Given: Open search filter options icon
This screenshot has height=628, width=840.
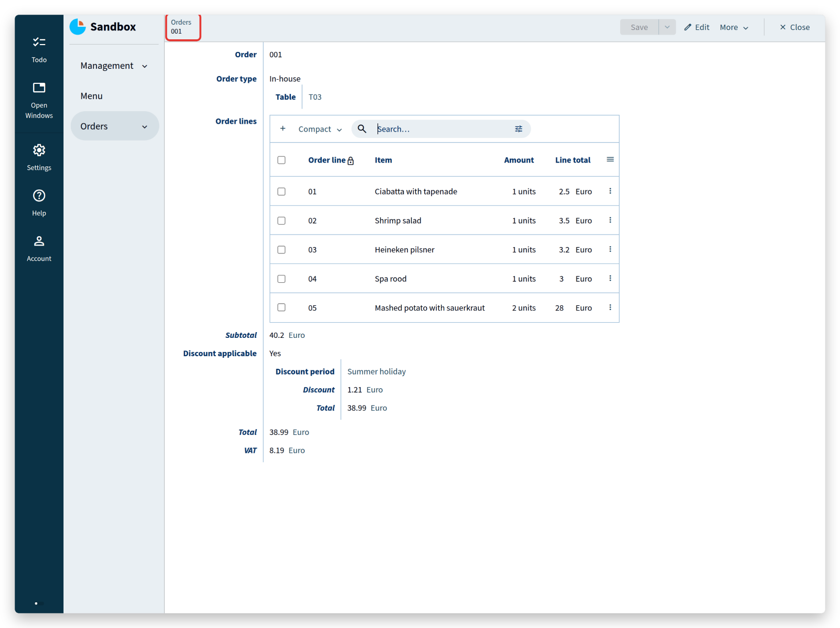Looking at the screenshot, I should pyautogui.click(x=518, y=129).
